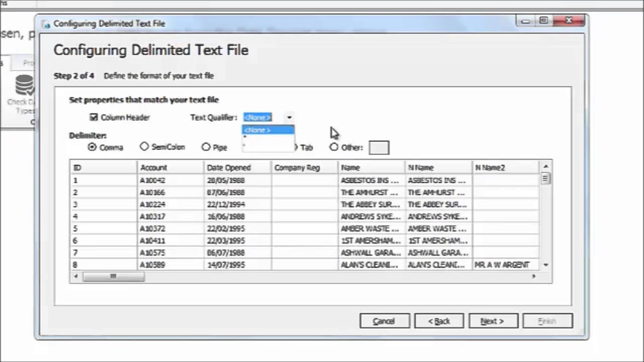Select the Tab delimiter option
644x362 pixels.
point(295,147)
